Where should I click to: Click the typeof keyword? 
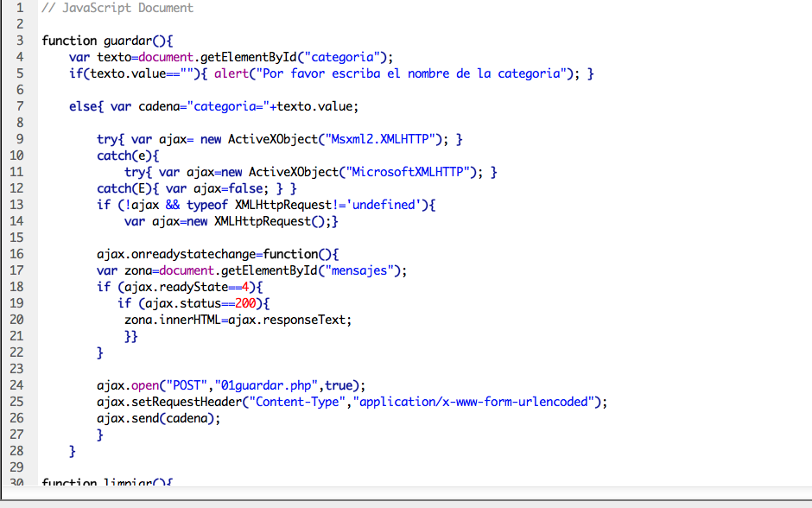207,205
